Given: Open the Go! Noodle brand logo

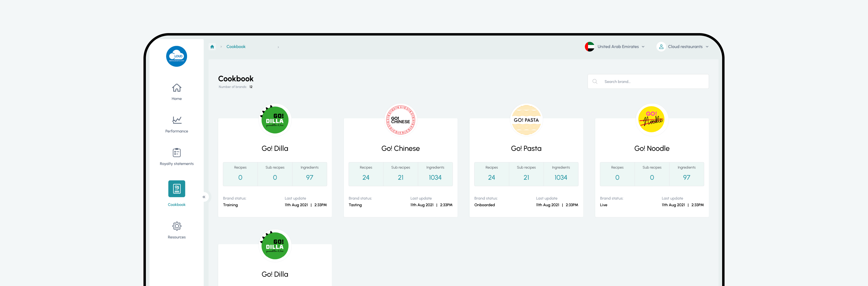Looking at the screenshot, I should pos(652,120).
